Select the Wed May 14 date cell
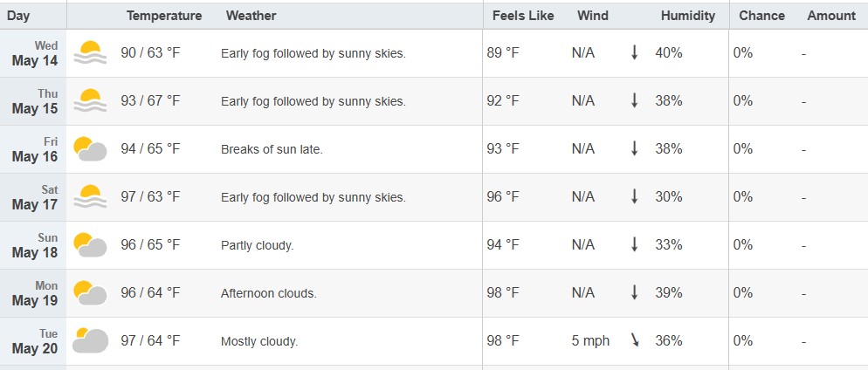868x370 pixels. (x=35, y=53)
